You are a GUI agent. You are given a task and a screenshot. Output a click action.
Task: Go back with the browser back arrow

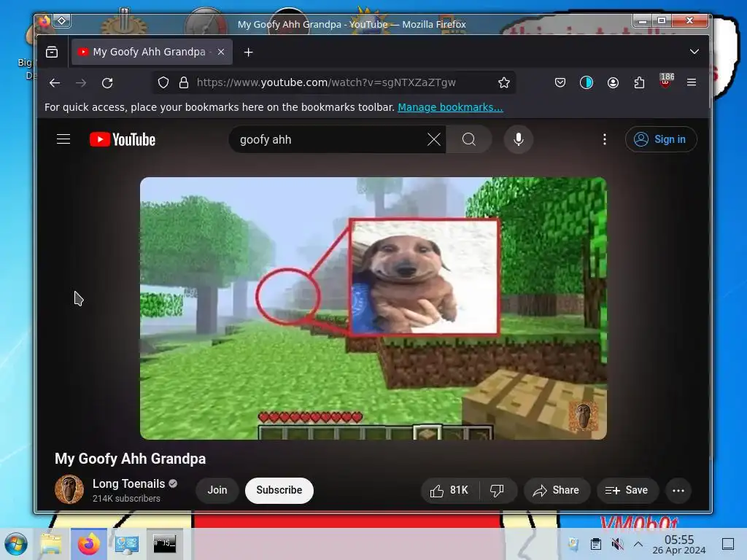pos(54,83)
